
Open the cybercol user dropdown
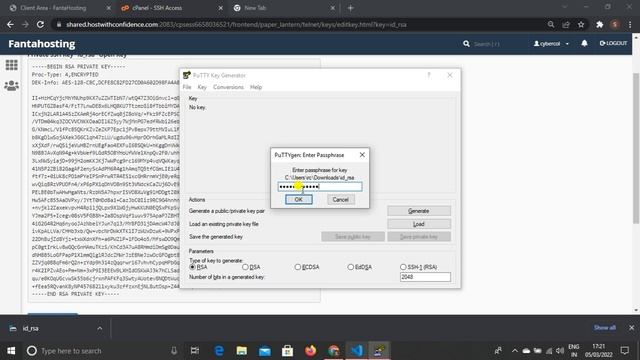pos(551,44)
